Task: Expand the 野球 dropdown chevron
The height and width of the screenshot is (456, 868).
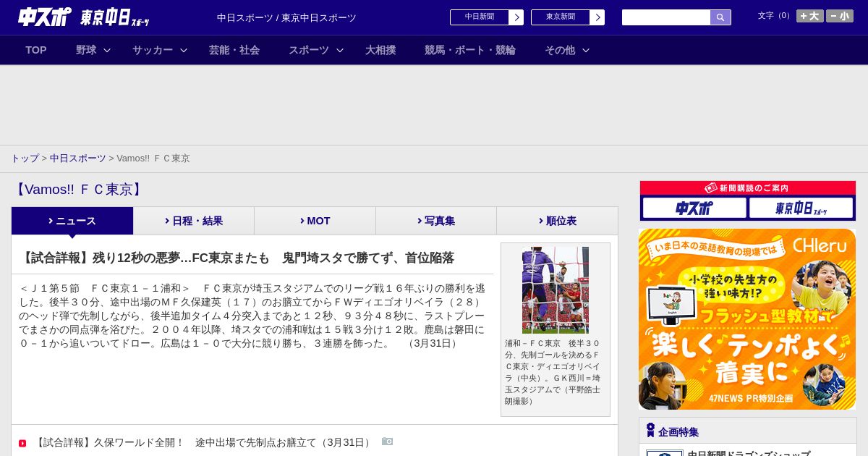Action: [x=107, y=50]
